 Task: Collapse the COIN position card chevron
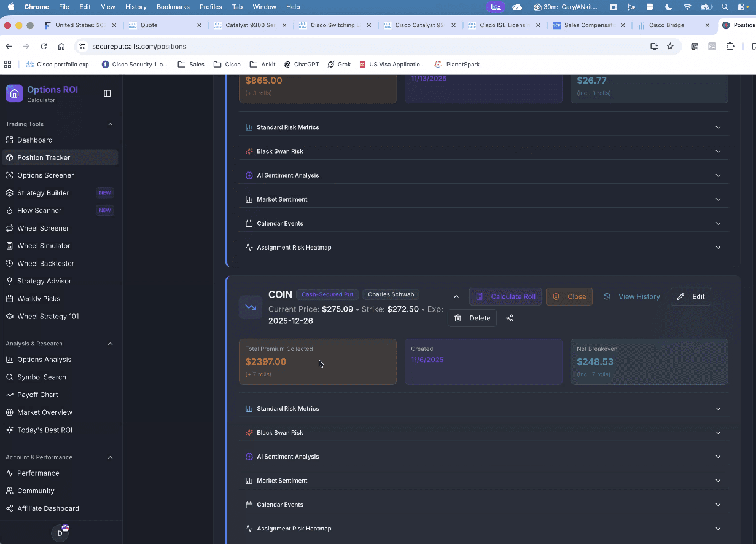pyautogui.click(x=456, y=296)
